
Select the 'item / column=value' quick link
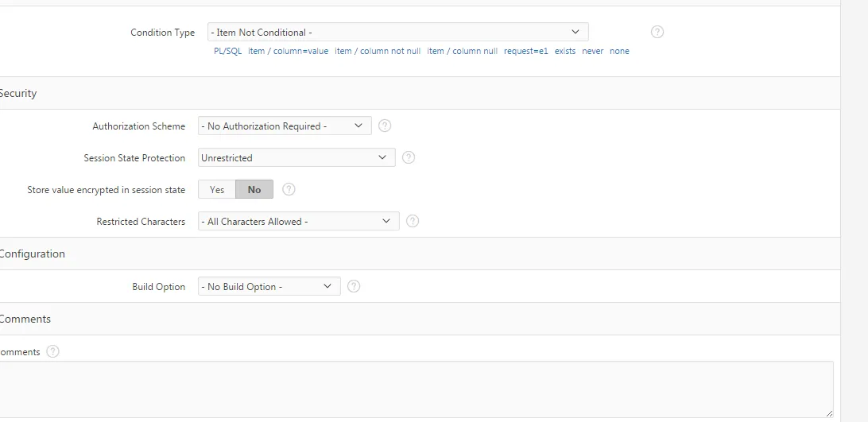[x=288, y=51]
